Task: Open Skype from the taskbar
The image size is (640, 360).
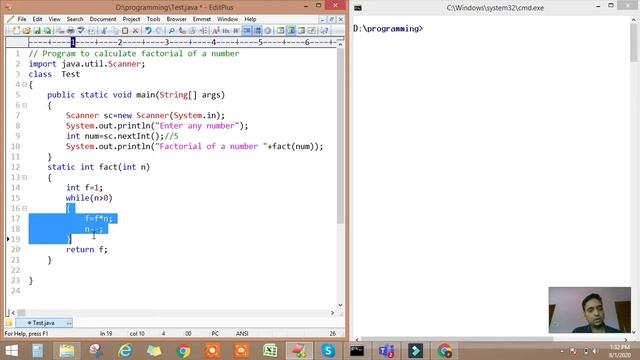Action: 328,351
